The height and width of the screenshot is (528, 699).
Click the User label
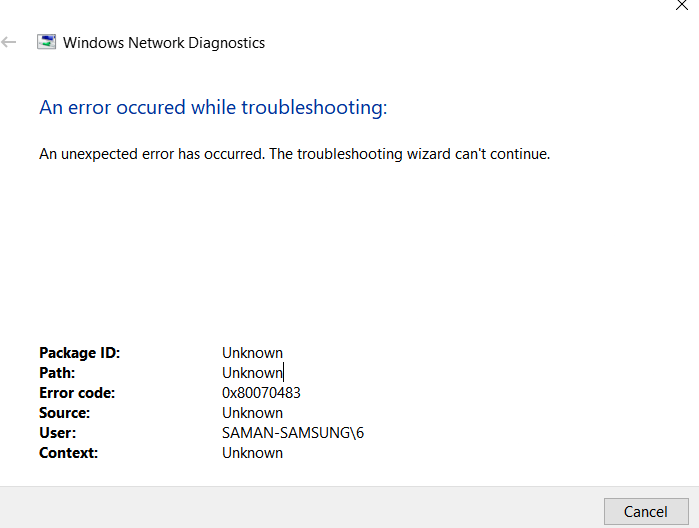58,433
